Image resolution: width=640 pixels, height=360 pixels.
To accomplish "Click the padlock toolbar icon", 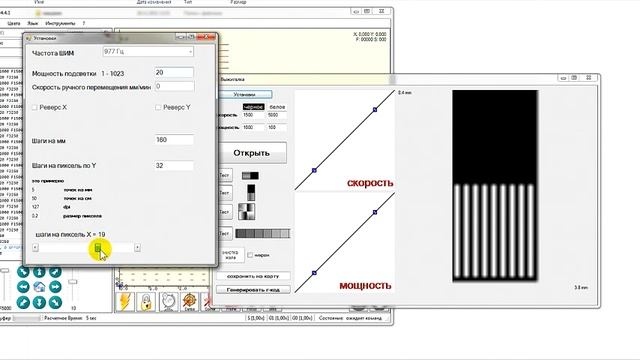I will [x=146, y=302].
